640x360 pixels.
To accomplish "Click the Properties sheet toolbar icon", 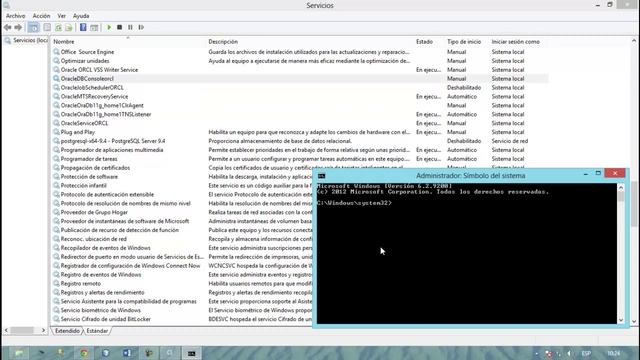I will (x=47, y=27).
